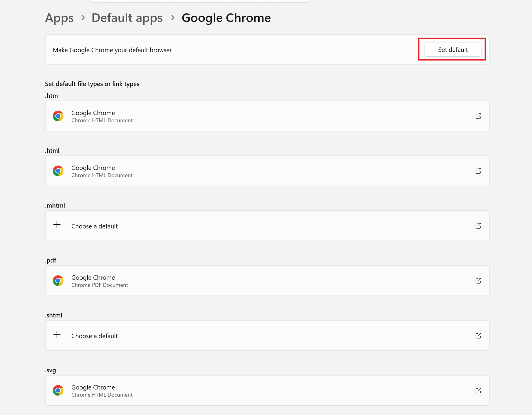Open external link icon for .shtml
This screenshot has height=415, width=532.
click(x=478, y=336)
